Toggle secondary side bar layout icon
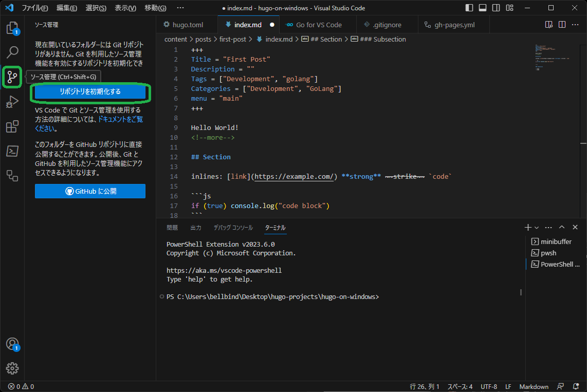This screenshot has height=392, width=587. point(496,8)
